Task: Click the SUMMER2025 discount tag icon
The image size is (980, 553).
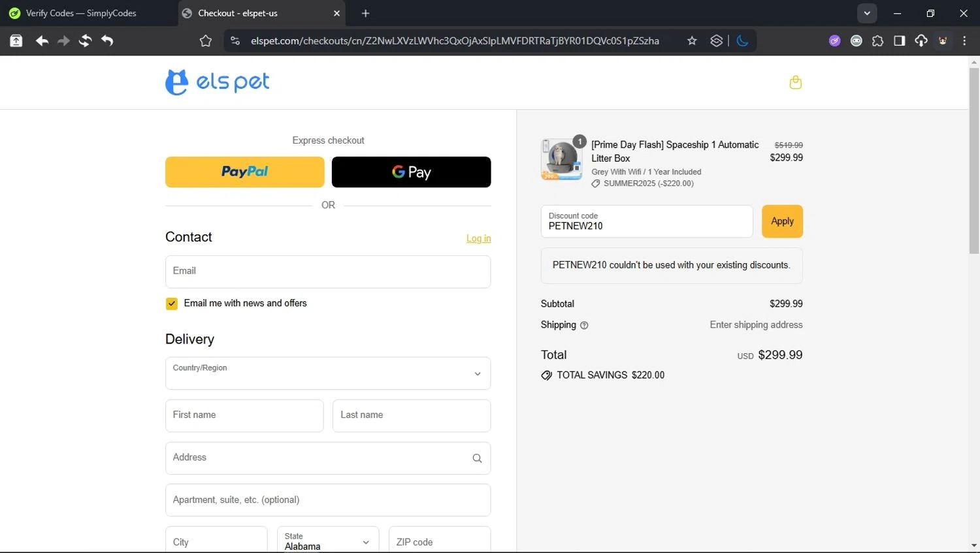Action: [595, 184]
